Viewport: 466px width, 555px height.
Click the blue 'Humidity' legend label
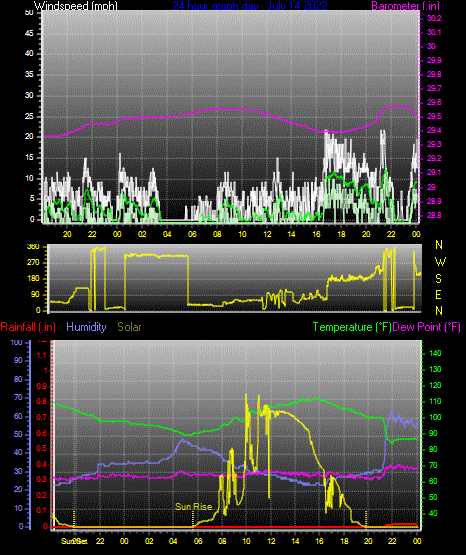click(86, 327)
